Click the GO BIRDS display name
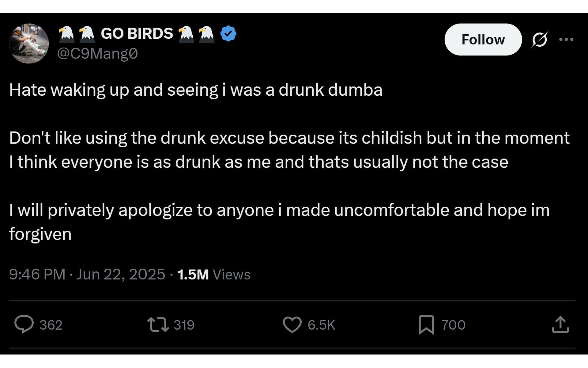This screenshot has height=368, width=588. pyautogui.click(x=137, y=33)
